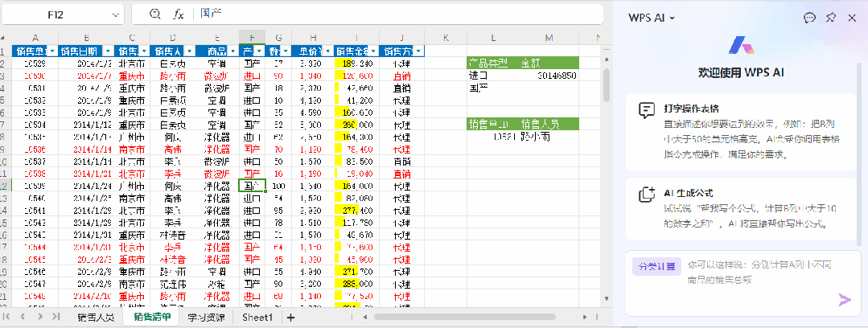The image size is (868, 328).
Task: Click cell 路小雨 in column M
Action: [549, 137]
